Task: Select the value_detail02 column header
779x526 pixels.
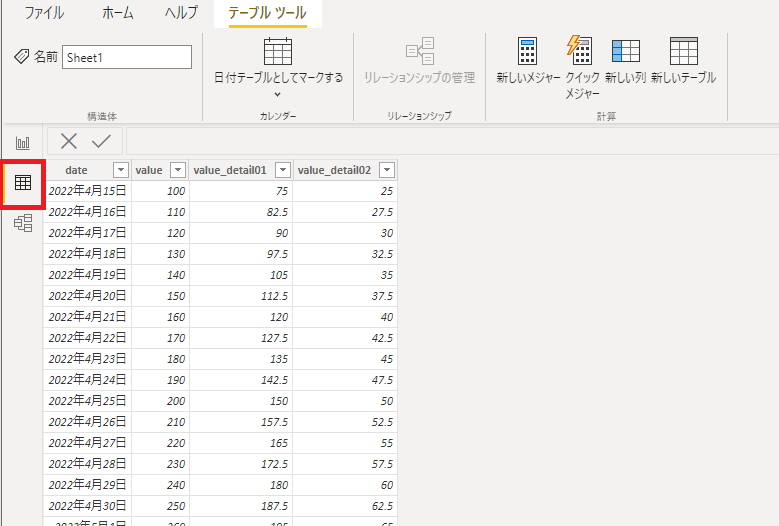Action: pyautogui.click(x=334, y=170)
